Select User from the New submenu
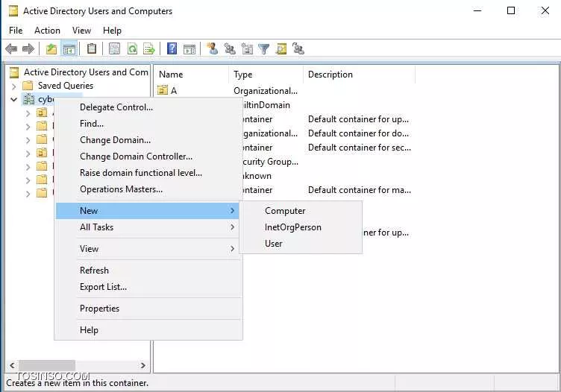561x392 pixels. [x=301, y=244]
